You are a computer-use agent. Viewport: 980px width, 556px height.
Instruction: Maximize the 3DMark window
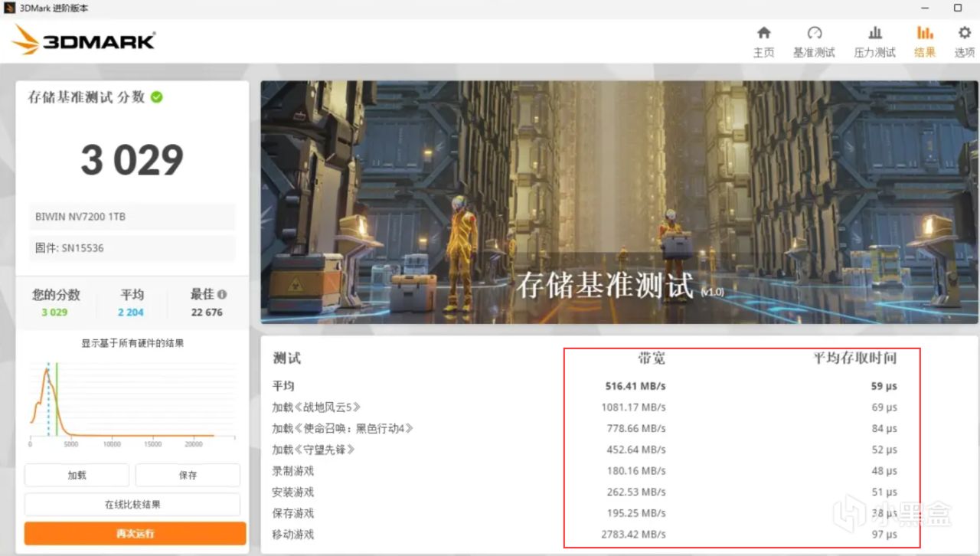point(958,8)
